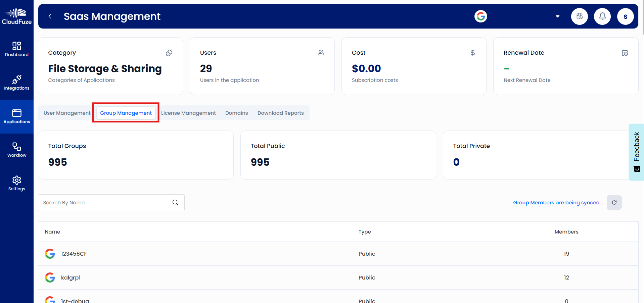The height and width of the screenshot is (303, 644).
Task: Open Settings gear in sidebar
Action: (x=17, y=183)
